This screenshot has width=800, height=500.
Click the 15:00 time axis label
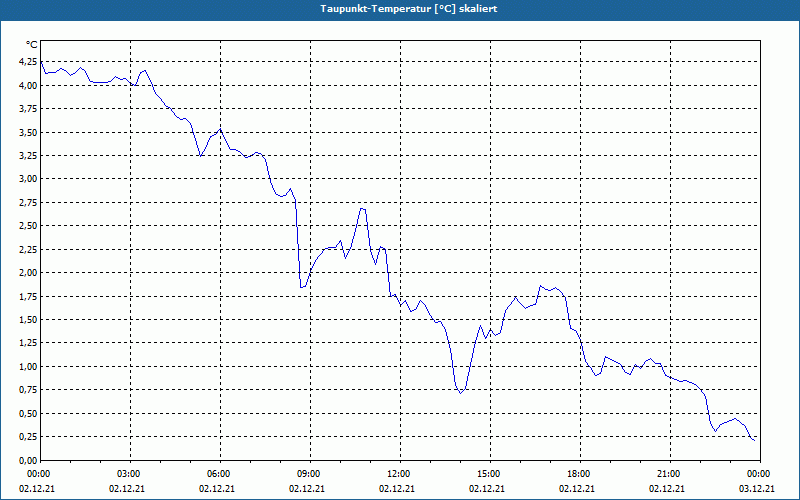click(x=490, y=474)
